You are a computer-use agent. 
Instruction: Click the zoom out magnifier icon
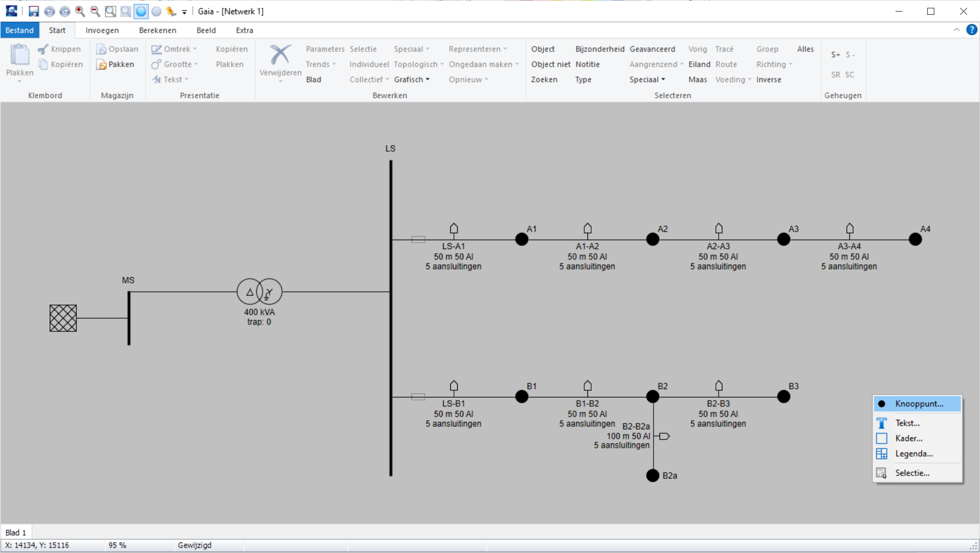pos(95,11)
